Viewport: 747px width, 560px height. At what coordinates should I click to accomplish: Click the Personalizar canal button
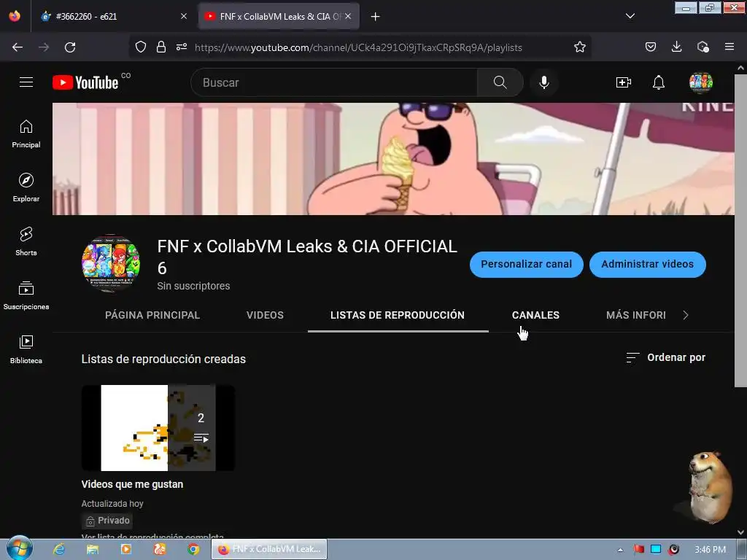point(527,264)
